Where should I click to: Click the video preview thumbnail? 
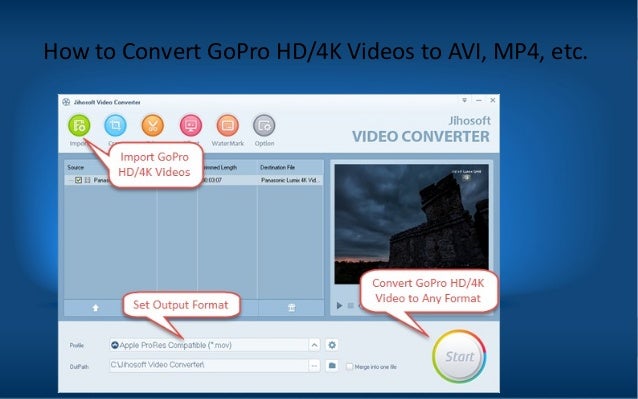(x=411, y=224)
